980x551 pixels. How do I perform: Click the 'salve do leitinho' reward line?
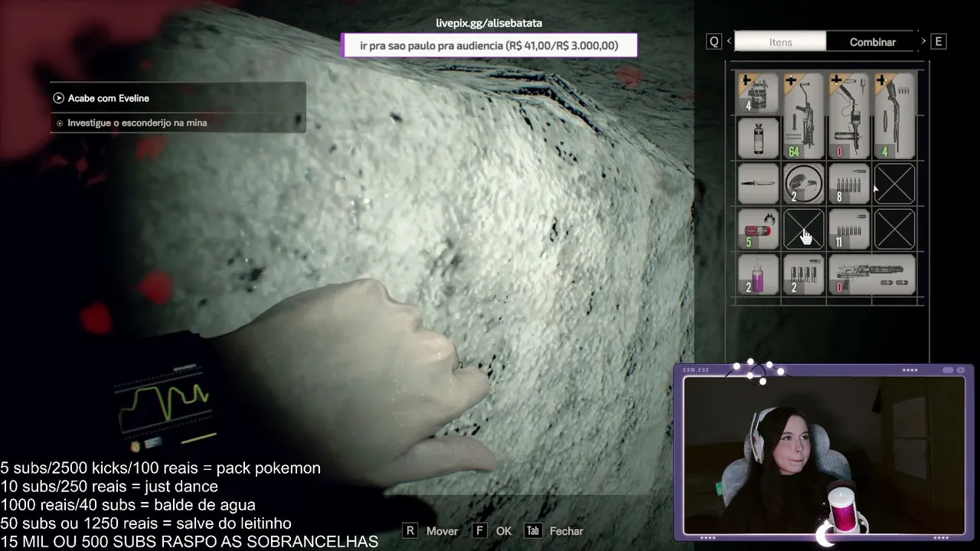[x=146, y=523]
